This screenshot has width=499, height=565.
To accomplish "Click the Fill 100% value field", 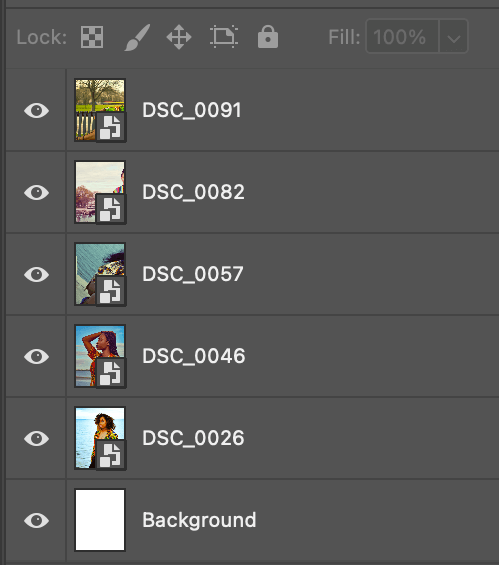I will [x=402, y=36].
